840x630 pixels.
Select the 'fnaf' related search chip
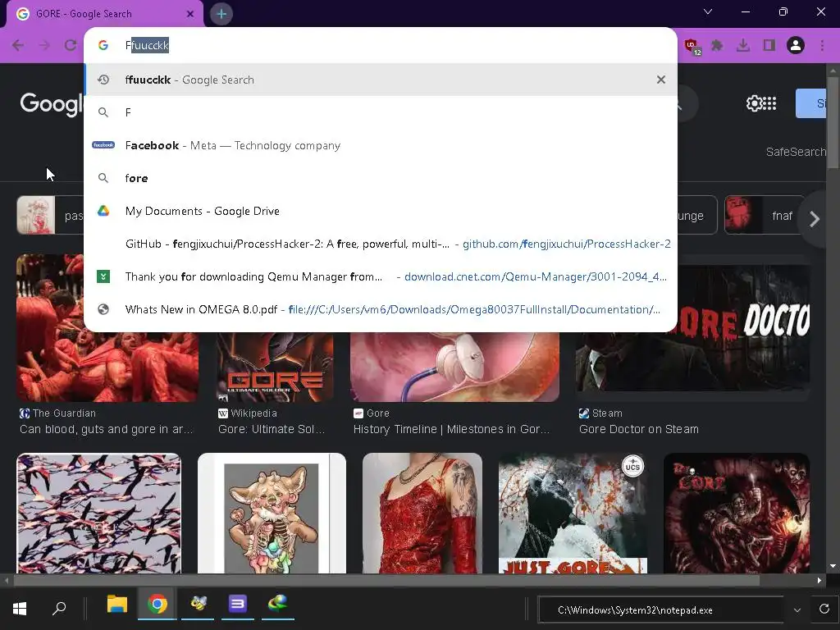tap(766, 216)
